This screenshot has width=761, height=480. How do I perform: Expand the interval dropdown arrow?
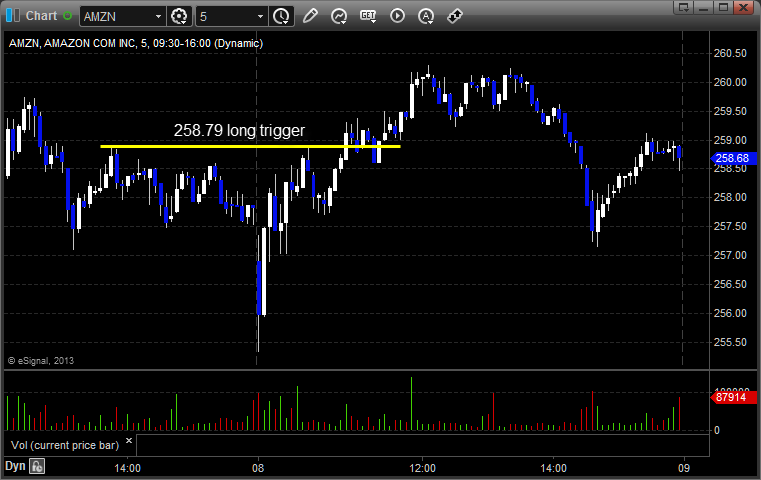(x=261, y=17)
